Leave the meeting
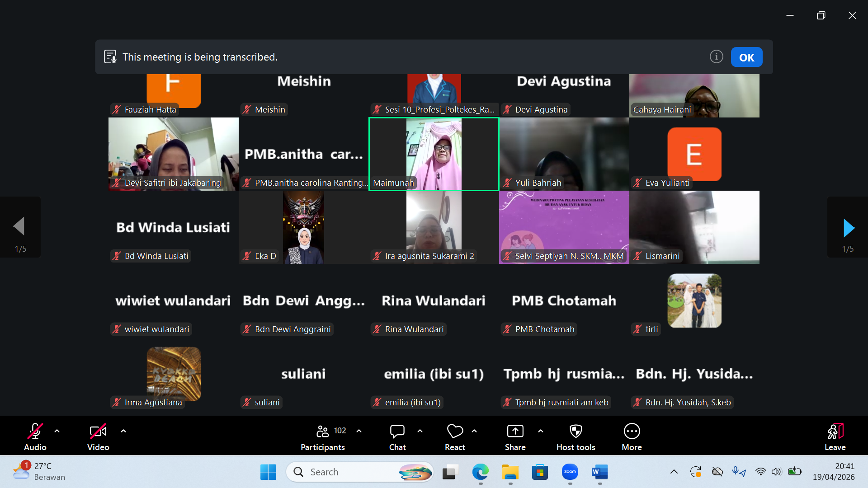868x488 pixels. pyautogui.click(x=835, y=437)
